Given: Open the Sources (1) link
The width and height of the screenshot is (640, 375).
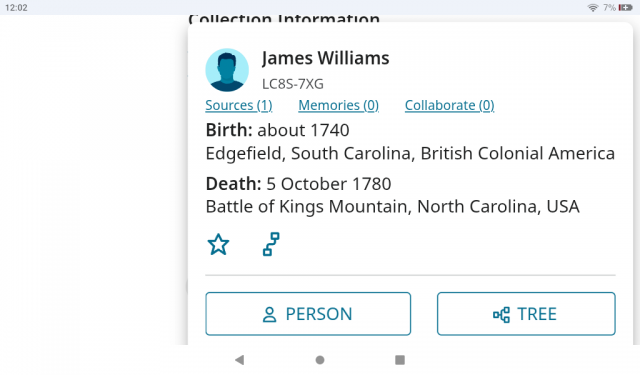Looking at the screenshot, I should point(239,105).
